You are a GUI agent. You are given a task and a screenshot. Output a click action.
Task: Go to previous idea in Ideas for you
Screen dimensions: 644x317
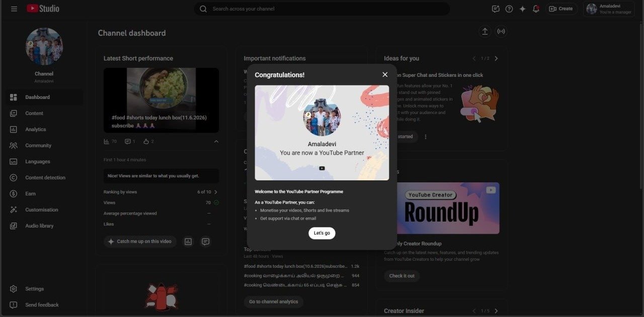tap(474, 58)
